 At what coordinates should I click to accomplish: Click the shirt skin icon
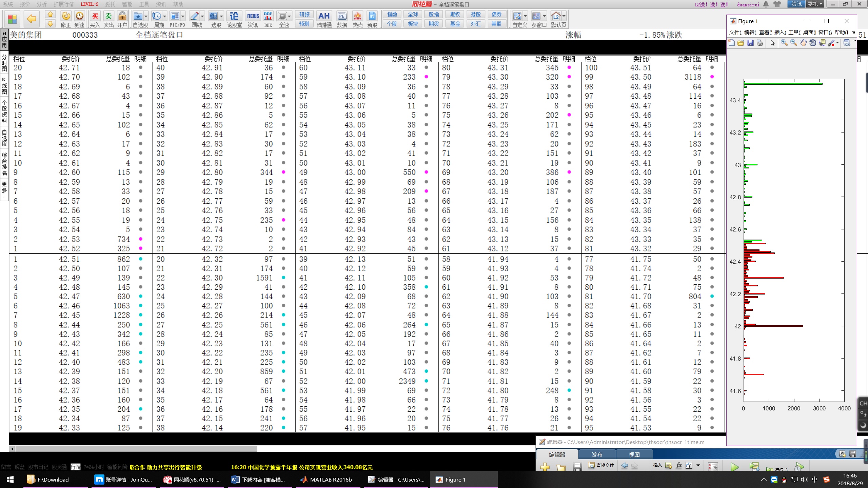point(777,4)
